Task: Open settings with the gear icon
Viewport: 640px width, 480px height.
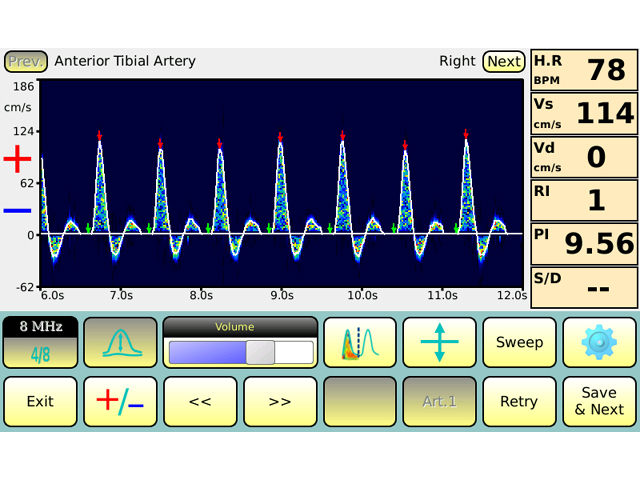Action: [599, 343]
